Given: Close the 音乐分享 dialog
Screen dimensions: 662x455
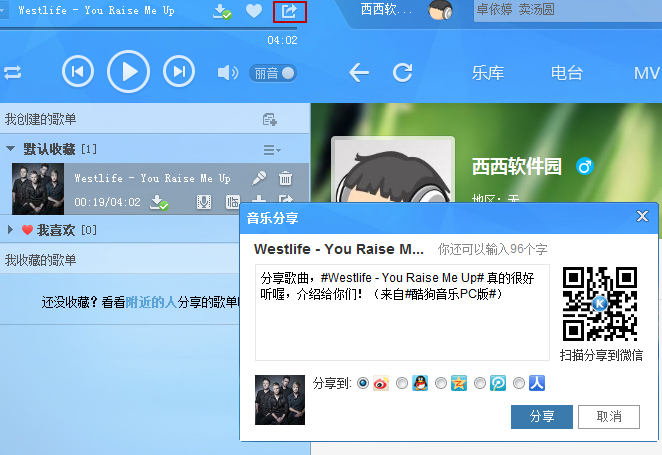Looking at the screenshot, I should (642, 216).
